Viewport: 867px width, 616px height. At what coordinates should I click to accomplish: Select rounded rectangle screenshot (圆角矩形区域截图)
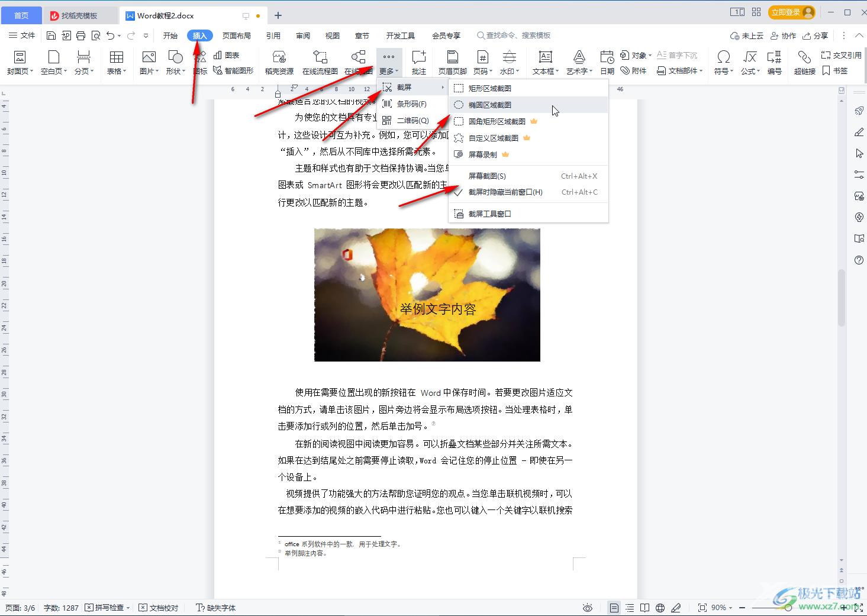click(528, 121)
